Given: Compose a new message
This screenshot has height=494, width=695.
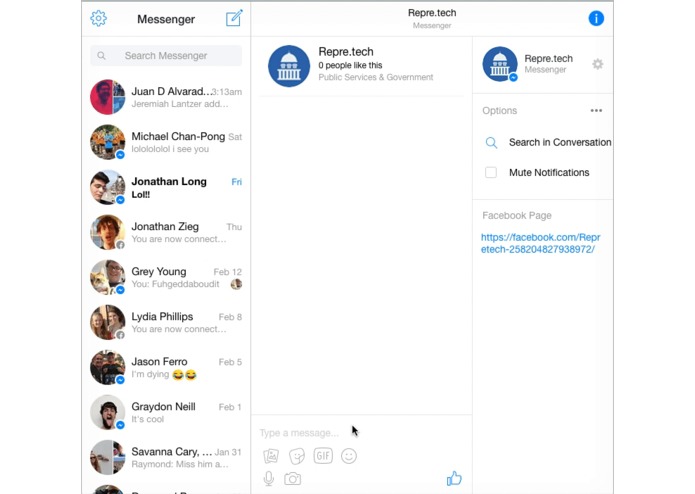Looking at the screenshot, I should (234, 18).
